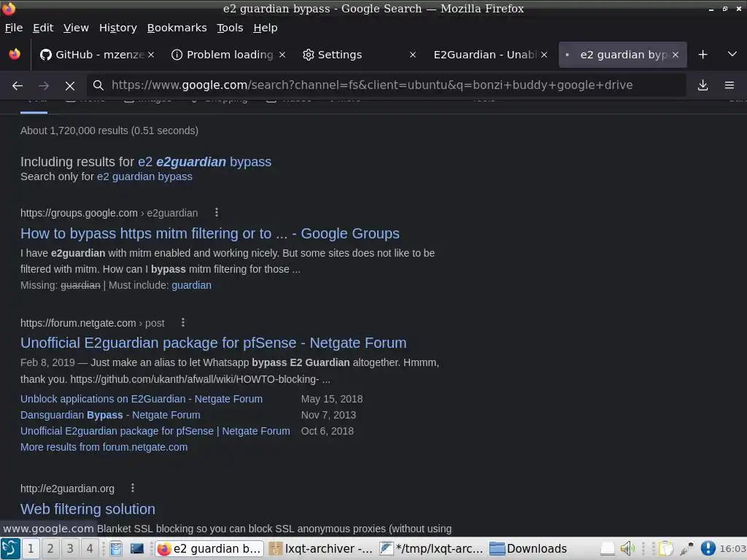This screenshot has width=747, height=560.
Task: Open the Tools menu
Action: (x=230, y=28)
